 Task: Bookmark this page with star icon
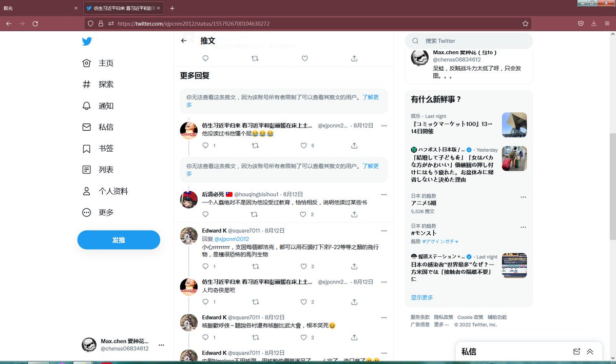(x=525, y=24)
